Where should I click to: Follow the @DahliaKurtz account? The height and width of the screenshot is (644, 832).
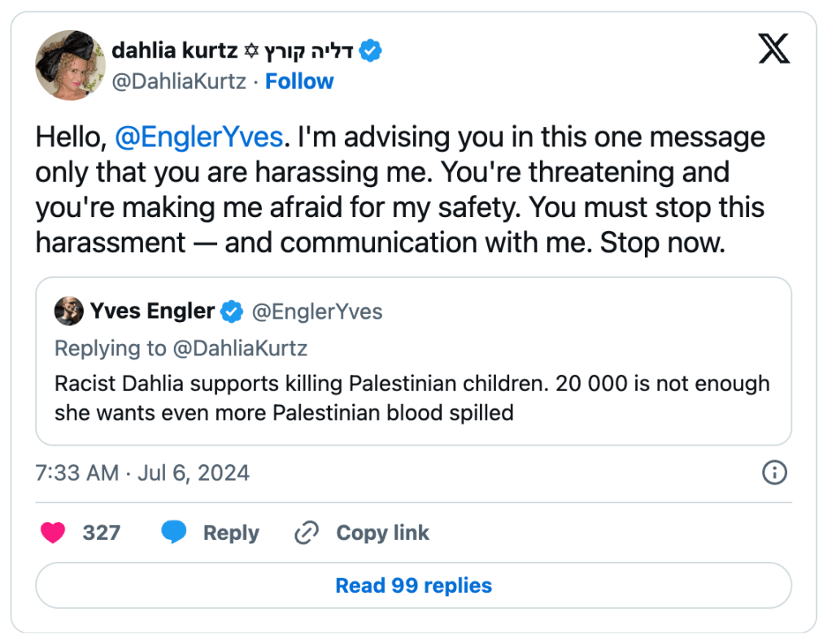click(299, 81)
